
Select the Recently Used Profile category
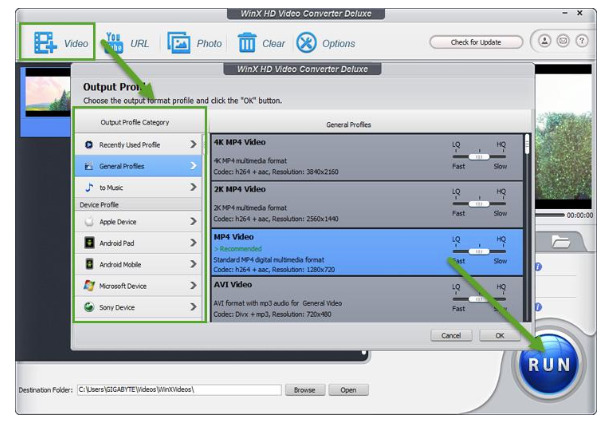coord(138,144)
